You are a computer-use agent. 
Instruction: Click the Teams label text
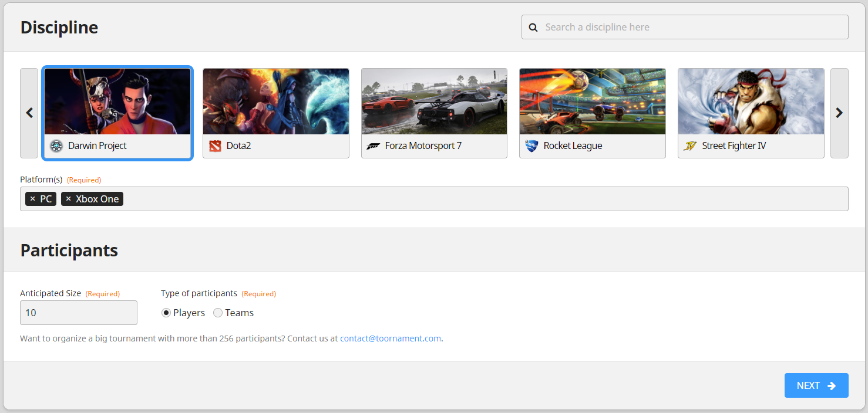(x=240, y=313)
